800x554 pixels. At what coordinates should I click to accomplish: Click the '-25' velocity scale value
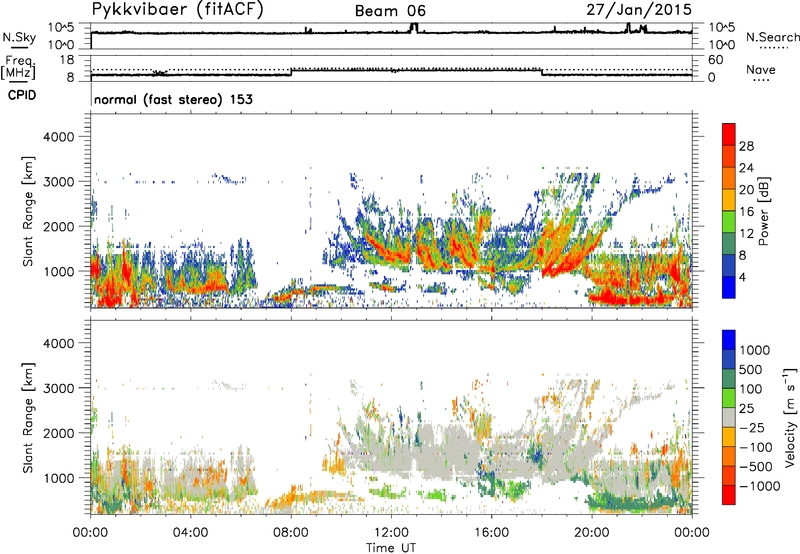[752, 427]
